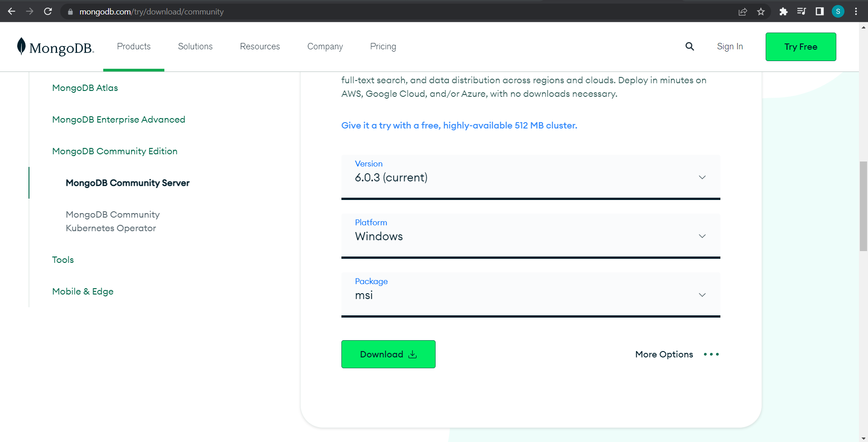Open the Chrome extensions puzzle icon
The width and height of the screenshot is (868, 442).
point(783,12)
